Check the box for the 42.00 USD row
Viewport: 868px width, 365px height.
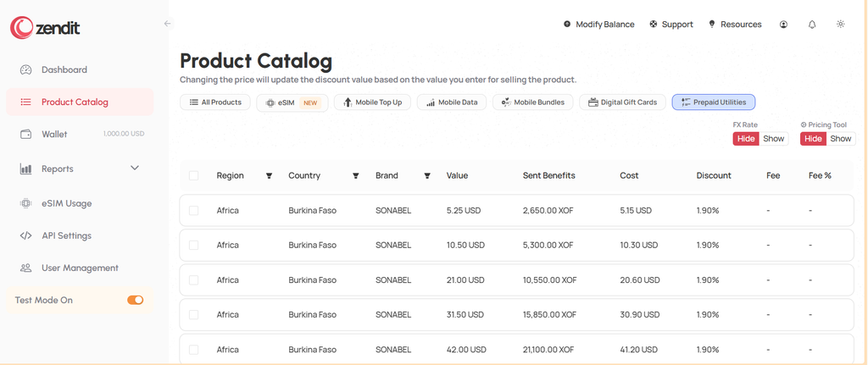[193, 350]
